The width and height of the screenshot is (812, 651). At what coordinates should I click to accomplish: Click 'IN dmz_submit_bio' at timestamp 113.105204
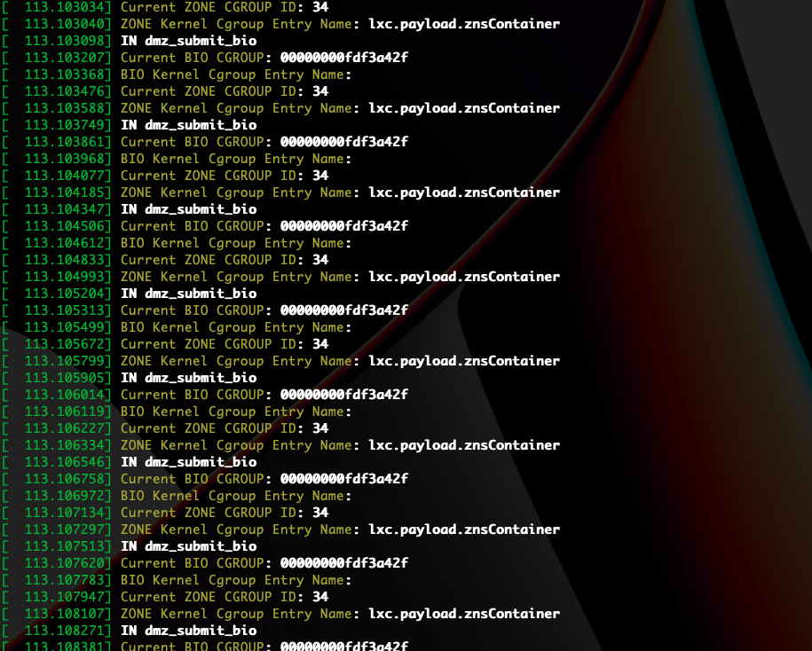[188, 294]
